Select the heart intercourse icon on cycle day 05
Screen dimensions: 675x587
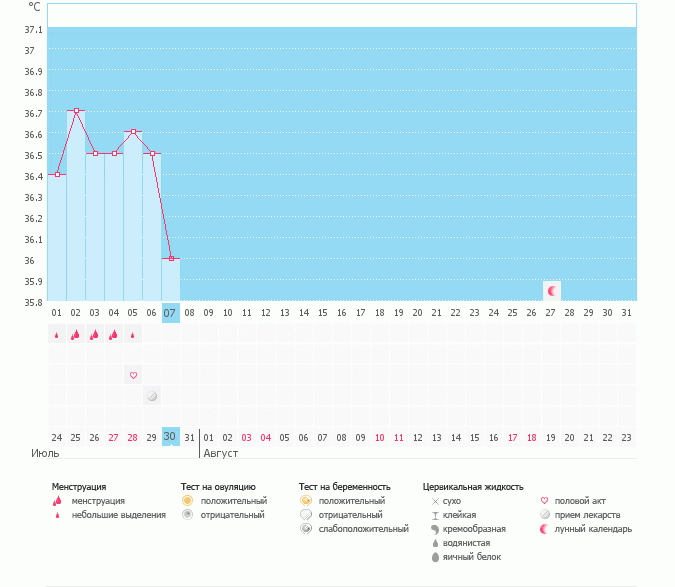click(132, 375)
